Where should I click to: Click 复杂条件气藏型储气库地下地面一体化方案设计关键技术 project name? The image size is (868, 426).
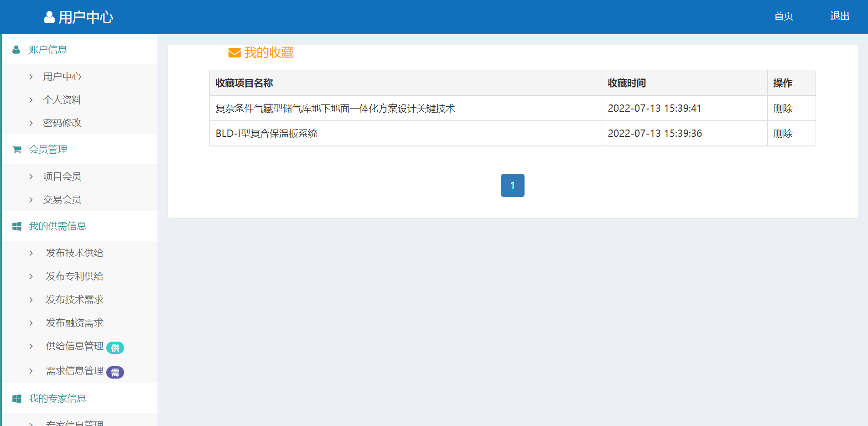pos(335,109)
